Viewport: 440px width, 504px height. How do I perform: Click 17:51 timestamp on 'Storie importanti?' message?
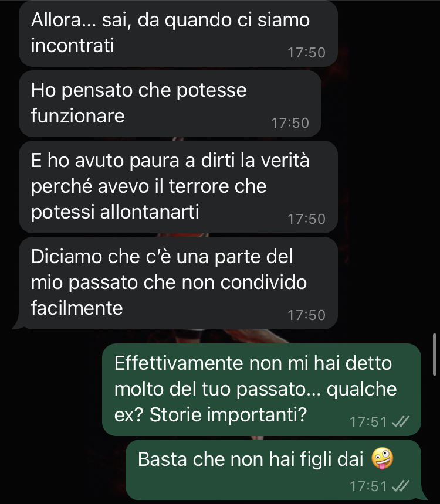point(368,422)
